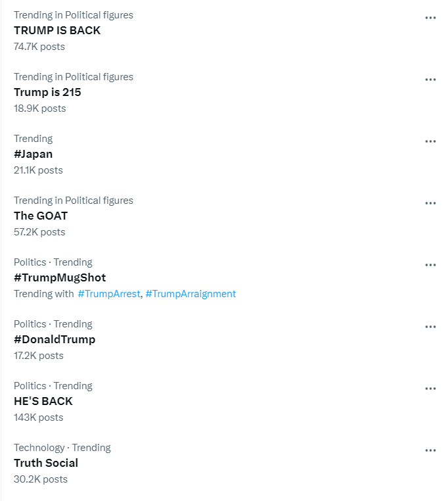
Task: Open more options for The GOAT trend
Action: click(430, 203)
